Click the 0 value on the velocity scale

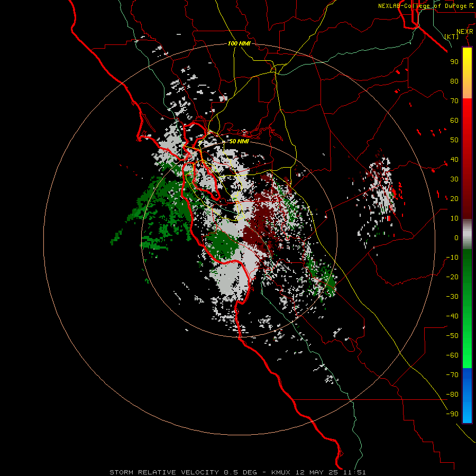tap(456, 237)
